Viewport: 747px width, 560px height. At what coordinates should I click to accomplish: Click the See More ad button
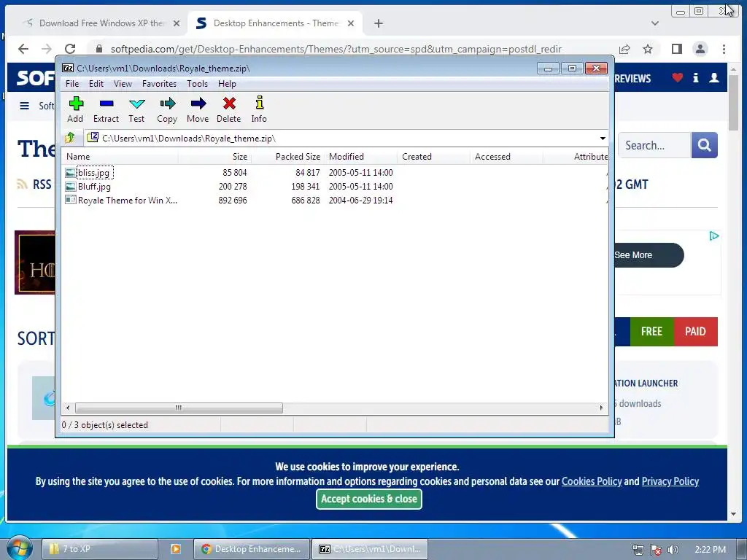[x=649, y=255]
